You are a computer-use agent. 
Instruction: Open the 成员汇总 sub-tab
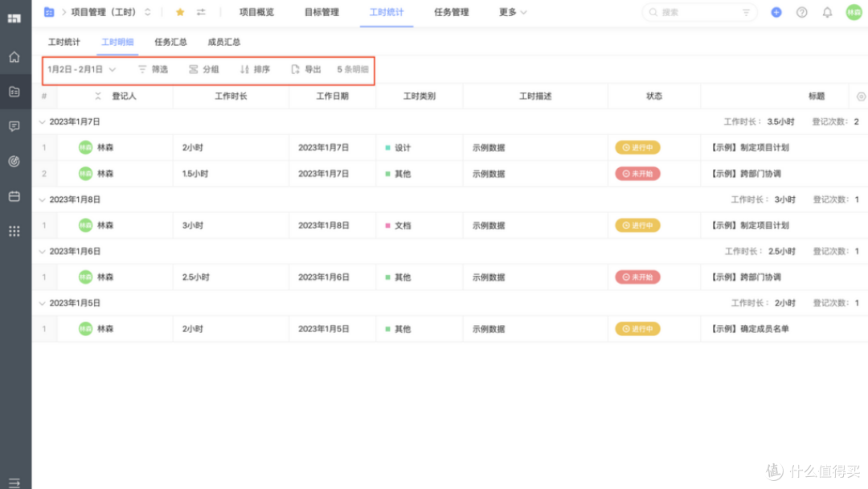tap(224, 42)
